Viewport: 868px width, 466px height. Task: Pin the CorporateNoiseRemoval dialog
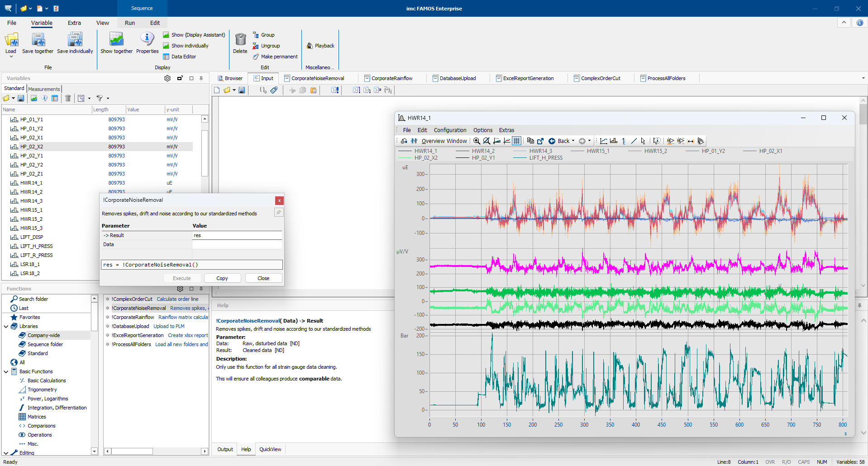click(x=279, y=212)
